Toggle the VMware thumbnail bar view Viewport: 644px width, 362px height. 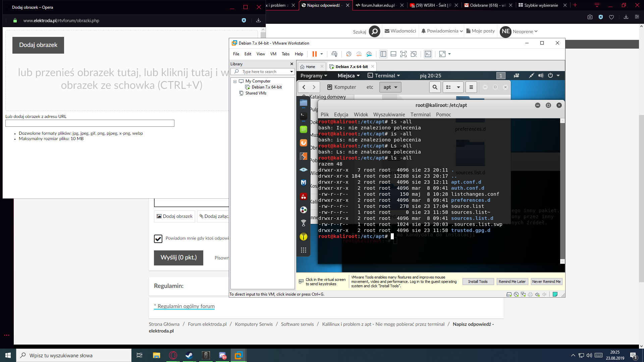click(x=393, y=54)
